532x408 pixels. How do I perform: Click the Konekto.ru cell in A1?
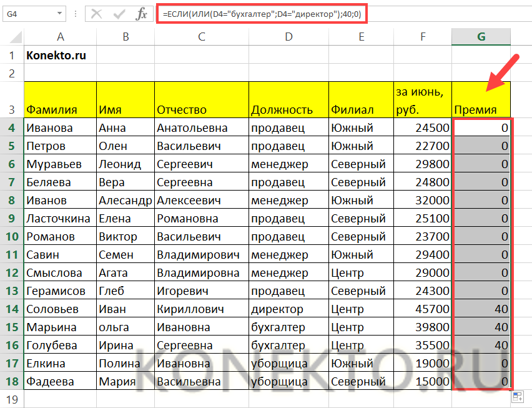point(60,55)
